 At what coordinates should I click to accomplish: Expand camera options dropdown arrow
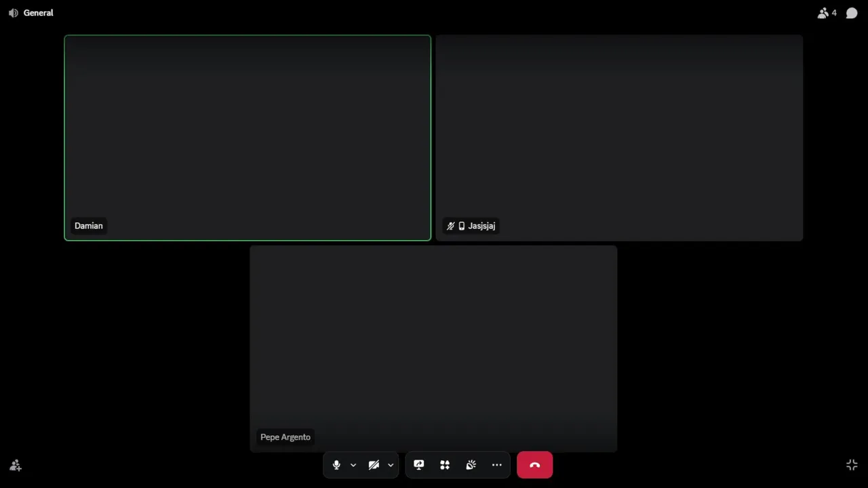tap(391, 465)
